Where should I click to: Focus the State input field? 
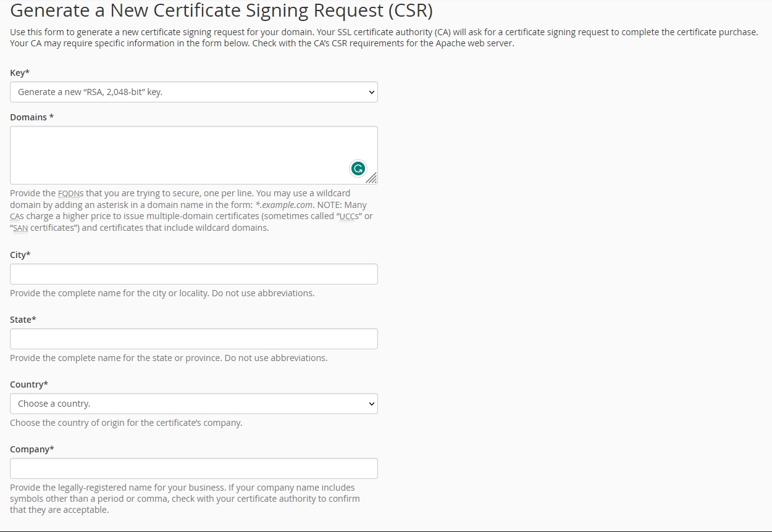click(193, 339)
